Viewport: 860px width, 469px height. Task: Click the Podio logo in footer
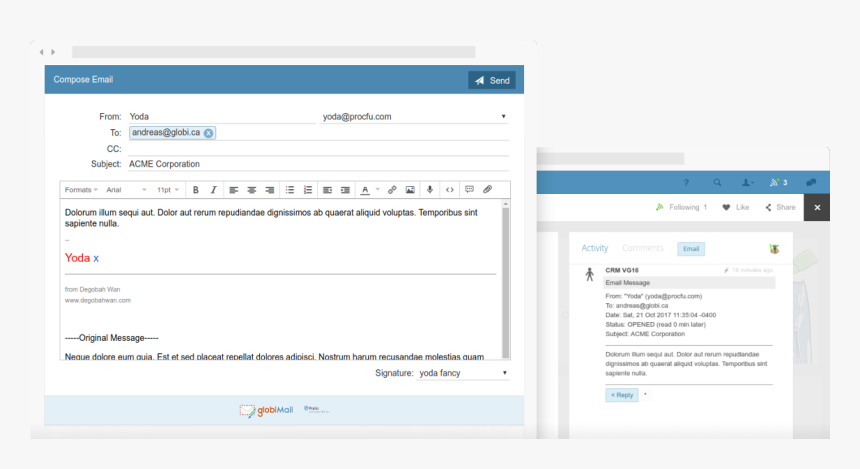tap(316, 409)
